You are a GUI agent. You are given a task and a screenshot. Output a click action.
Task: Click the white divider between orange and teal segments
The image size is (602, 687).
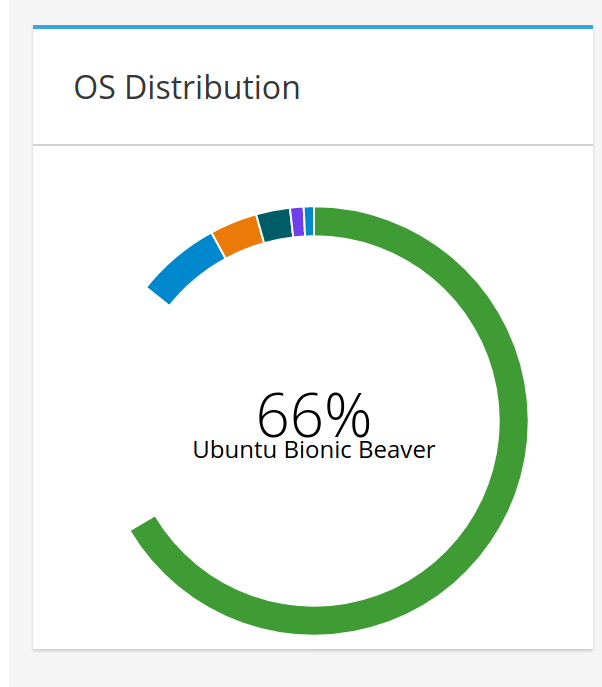coord(260,228)
